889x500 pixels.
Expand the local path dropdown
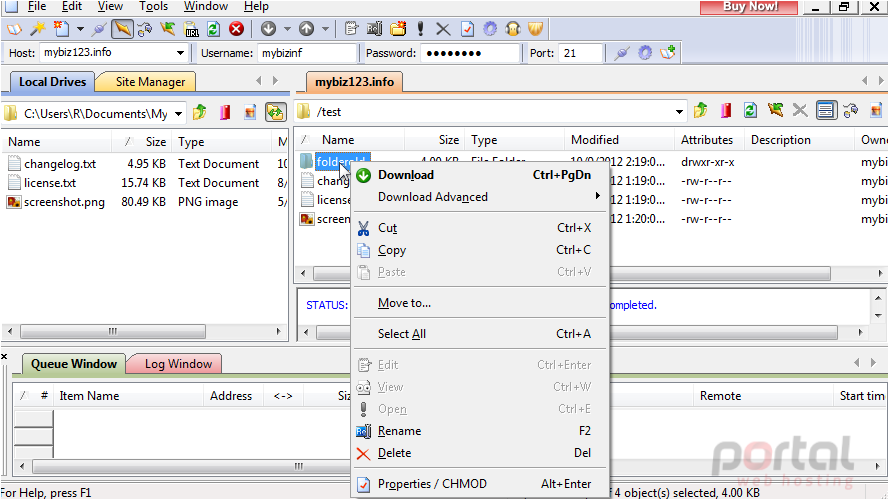click(178, 113)
